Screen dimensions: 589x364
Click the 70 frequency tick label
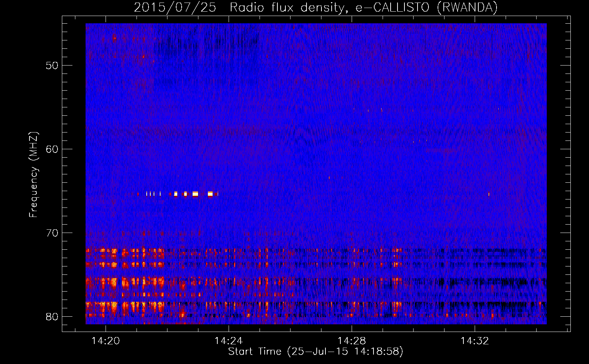(x=52, y=233)
